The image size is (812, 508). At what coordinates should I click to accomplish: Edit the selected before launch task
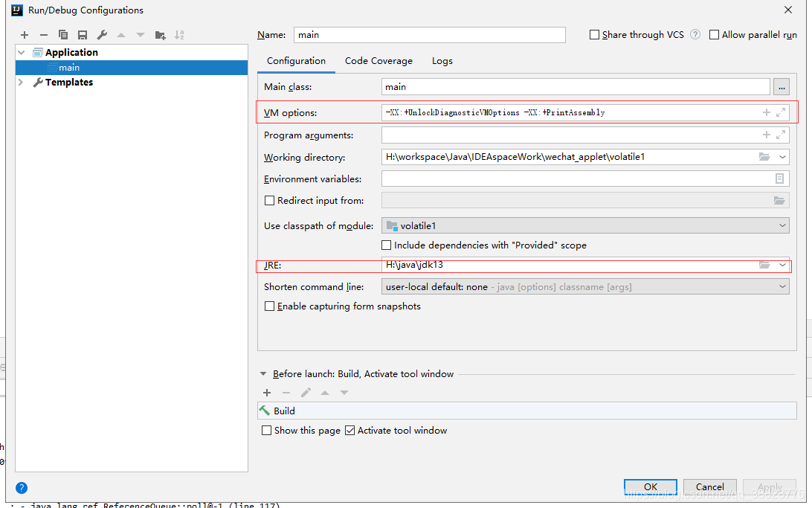306,393
